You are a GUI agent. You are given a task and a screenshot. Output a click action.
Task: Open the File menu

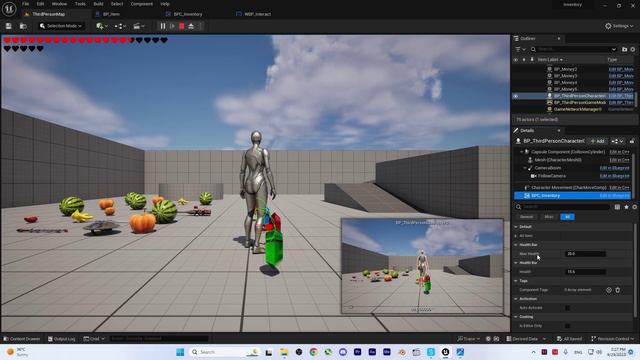pyautogui.click(x=25, y=4)
